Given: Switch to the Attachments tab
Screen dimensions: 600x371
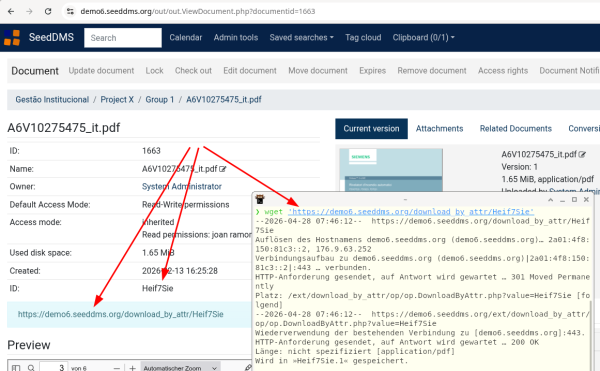Looking at the screenshot, I should click(x=439, y=129).
